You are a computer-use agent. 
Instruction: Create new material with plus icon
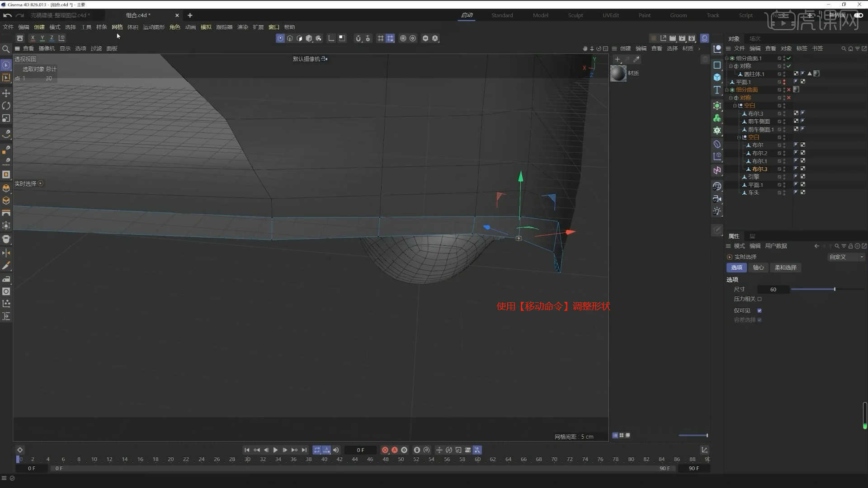pyautogui.click(x=618, y=59)
